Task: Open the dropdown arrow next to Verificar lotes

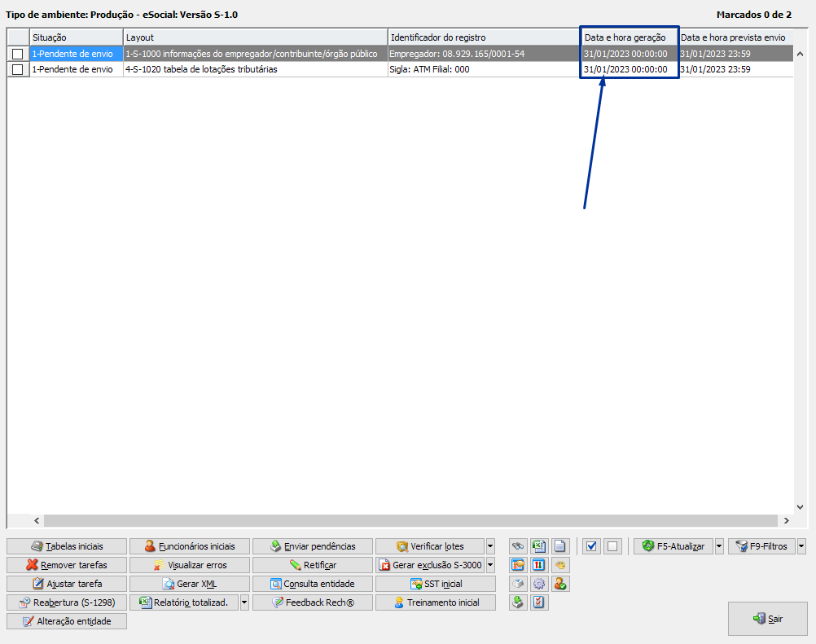Action: [x=490, y=546]
